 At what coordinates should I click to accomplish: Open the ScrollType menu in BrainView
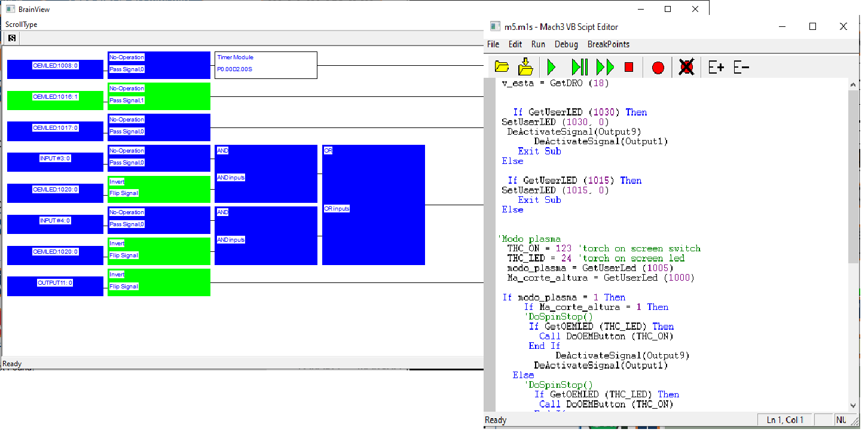[x=22, y=25]
